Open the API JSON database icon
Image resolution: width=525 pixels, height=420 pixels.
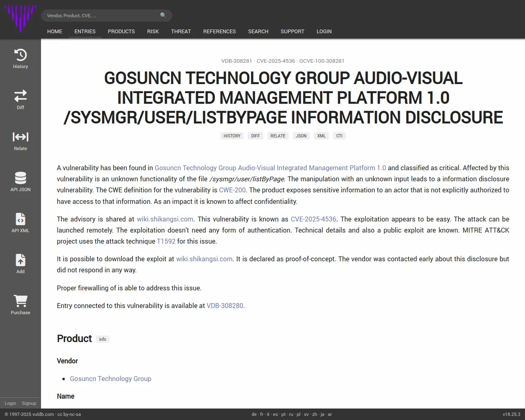(x=21, y=178)
